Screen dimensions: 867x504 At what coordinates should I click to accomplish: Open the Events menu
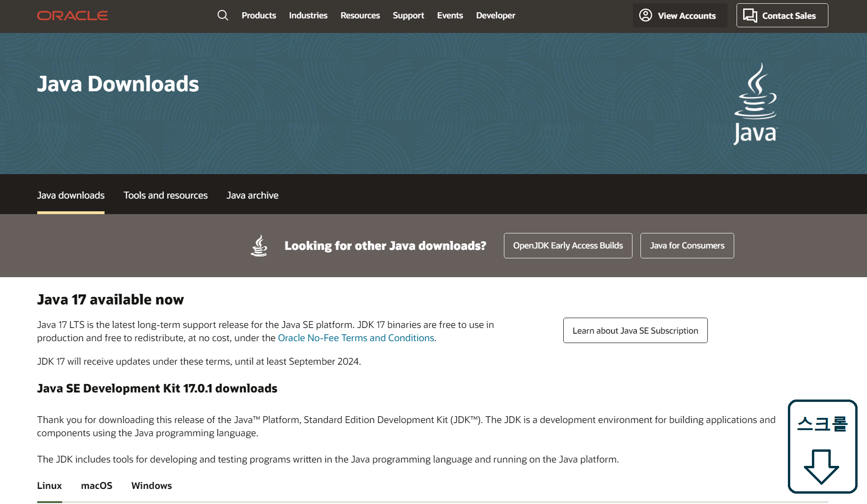pos(450,16)
